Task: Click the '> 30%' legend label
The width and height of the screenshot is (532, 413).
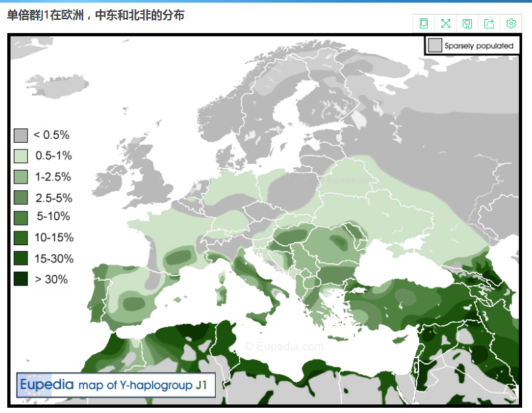Action: (x=51, y=279)
